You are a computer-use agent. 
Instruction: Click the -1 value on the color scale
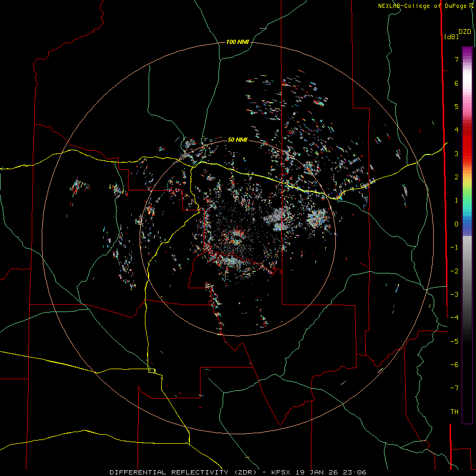click(x=454, y=248)
